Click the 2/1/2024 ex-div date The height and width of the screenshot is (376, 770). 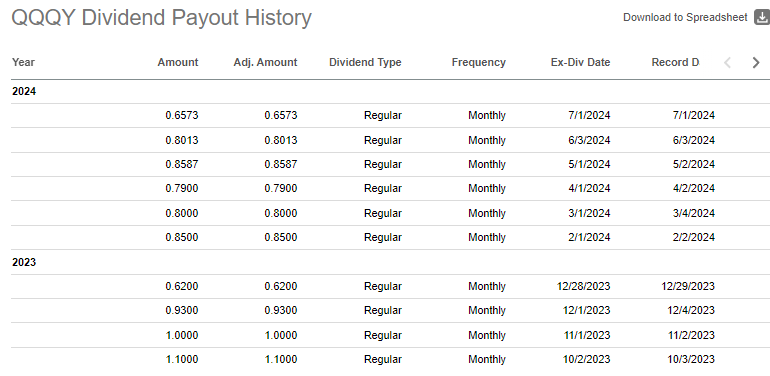tap(589, 237)
